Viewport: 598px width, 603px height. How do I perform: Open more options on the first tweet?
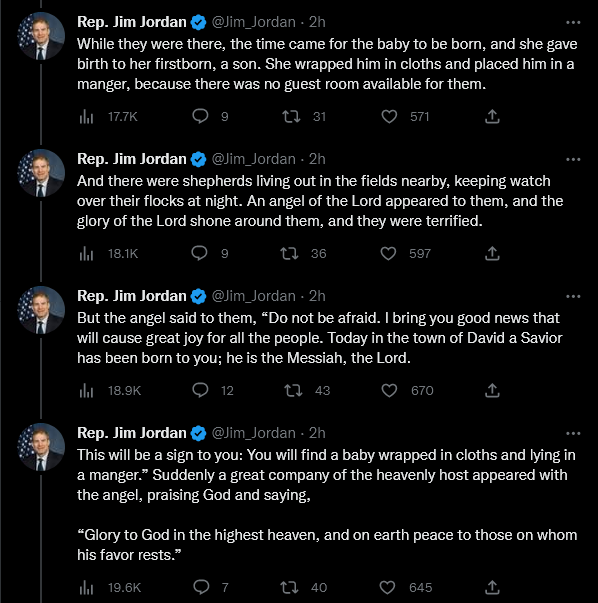573,22
